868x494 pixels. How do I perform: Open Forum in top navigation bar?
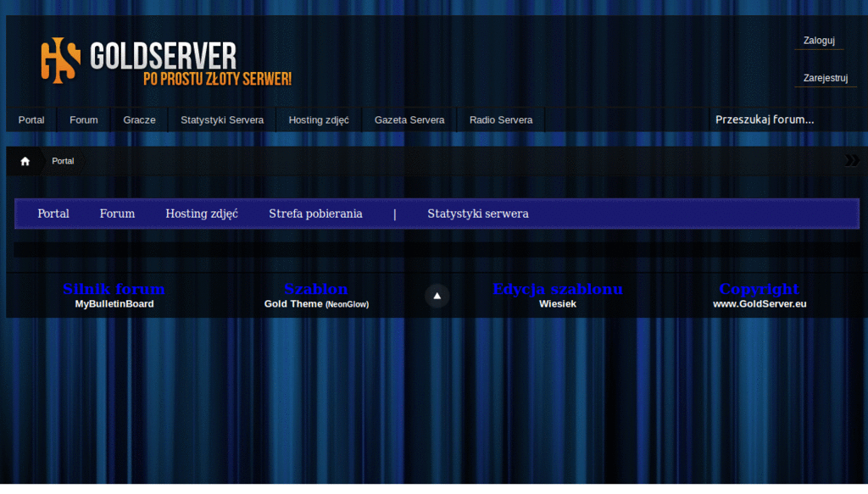pyautogui.click(x=84, y=120)
